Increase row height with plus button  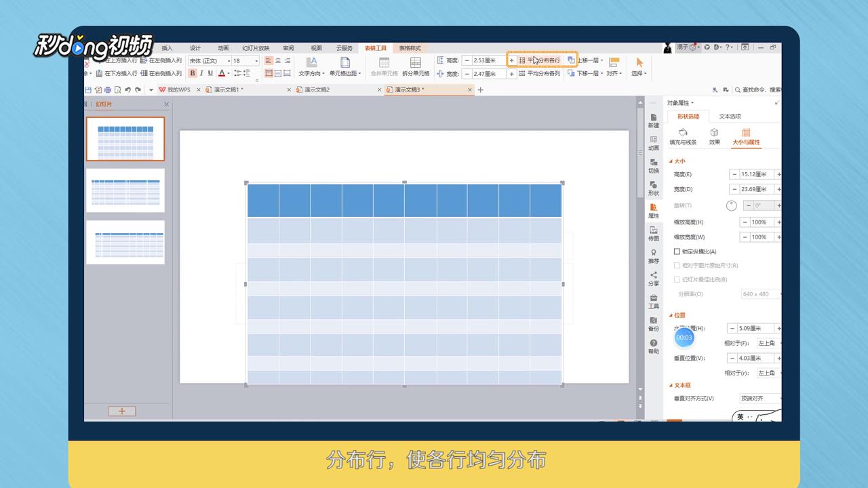pyautogui.click(x=512, y=60)
